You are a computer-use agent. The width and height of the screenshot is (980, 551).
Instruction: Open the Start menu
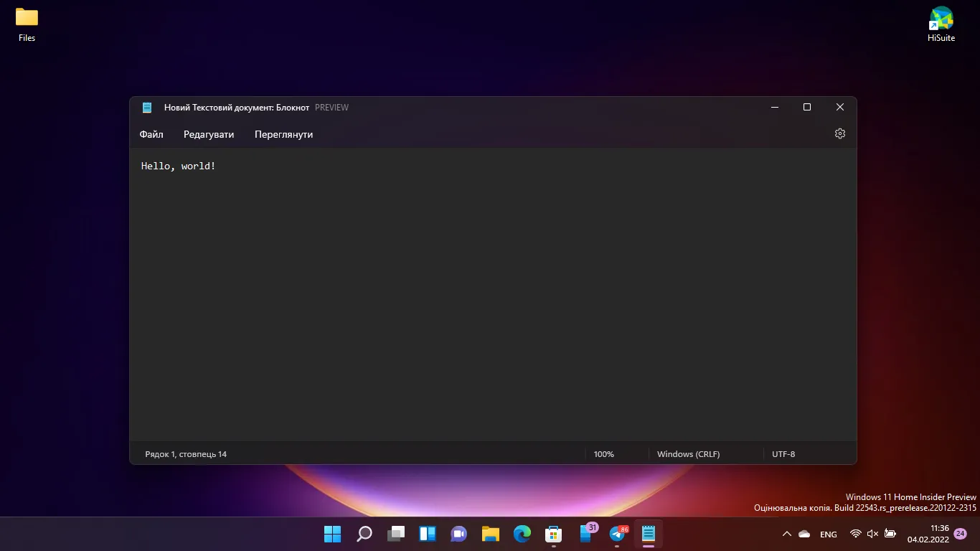tap(332, 534)
